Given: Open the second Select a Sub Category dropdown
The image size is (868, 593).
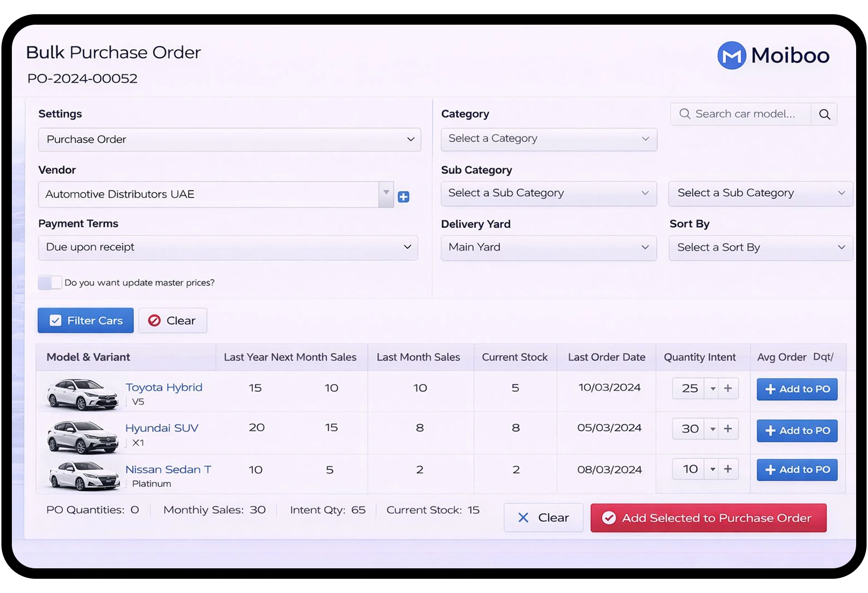Looking at the screenshot, I should coord(761,194).
